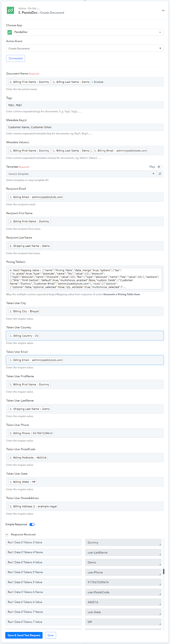Disable the Simple Response toggle
The image size is (170, 644).
[x=32, y=525]
